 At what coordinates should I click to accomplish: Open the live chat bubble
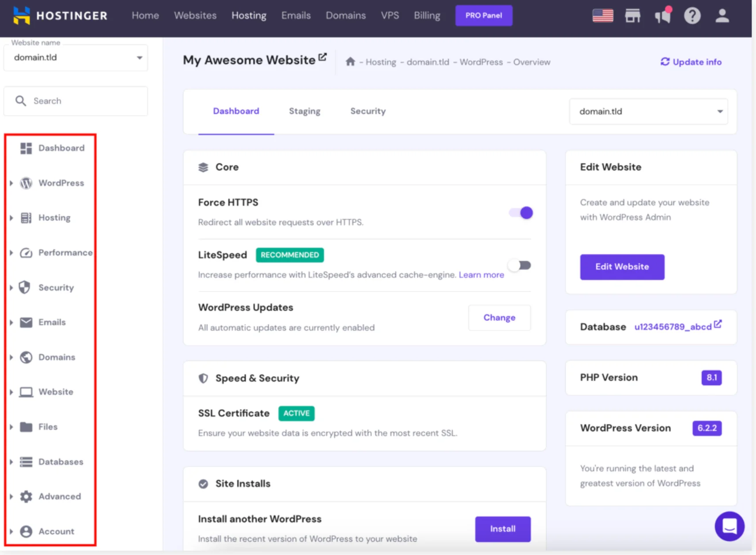pos(729,526)
